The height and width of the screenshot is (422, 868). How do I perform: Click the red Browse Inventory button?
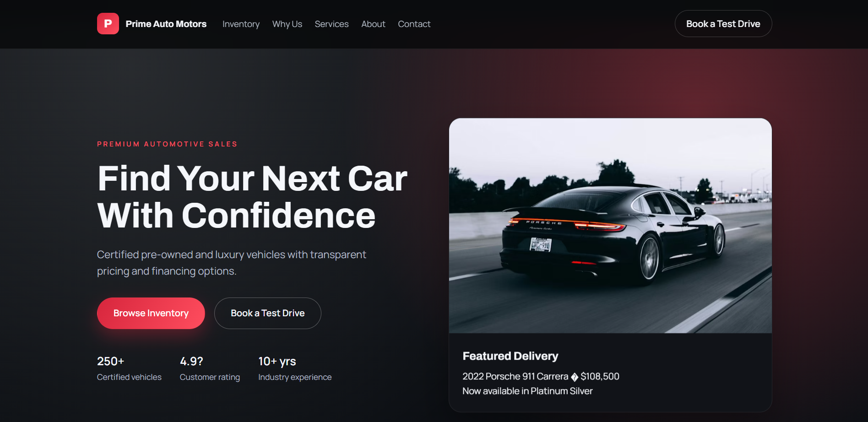151,313
